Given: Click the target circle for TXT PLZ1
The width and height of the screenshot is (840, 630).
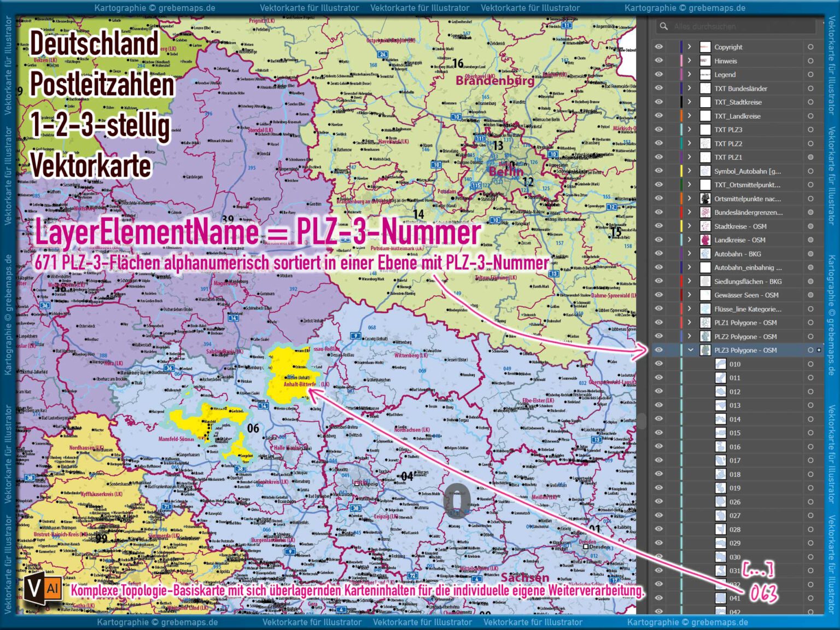Looking at the screenshot, I should [810, 157].
